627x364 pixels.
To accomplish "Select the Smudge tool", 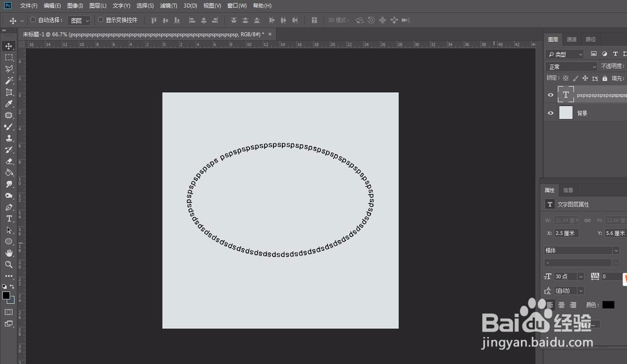I will 9,184.
